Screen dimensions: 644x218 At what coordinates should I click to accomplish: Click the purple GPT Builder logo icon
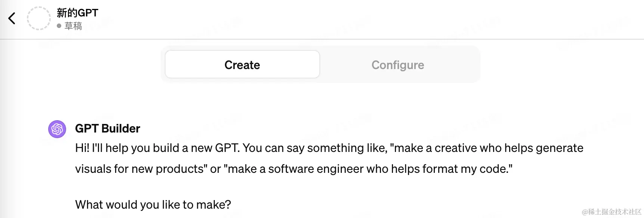tap(57, 129)
